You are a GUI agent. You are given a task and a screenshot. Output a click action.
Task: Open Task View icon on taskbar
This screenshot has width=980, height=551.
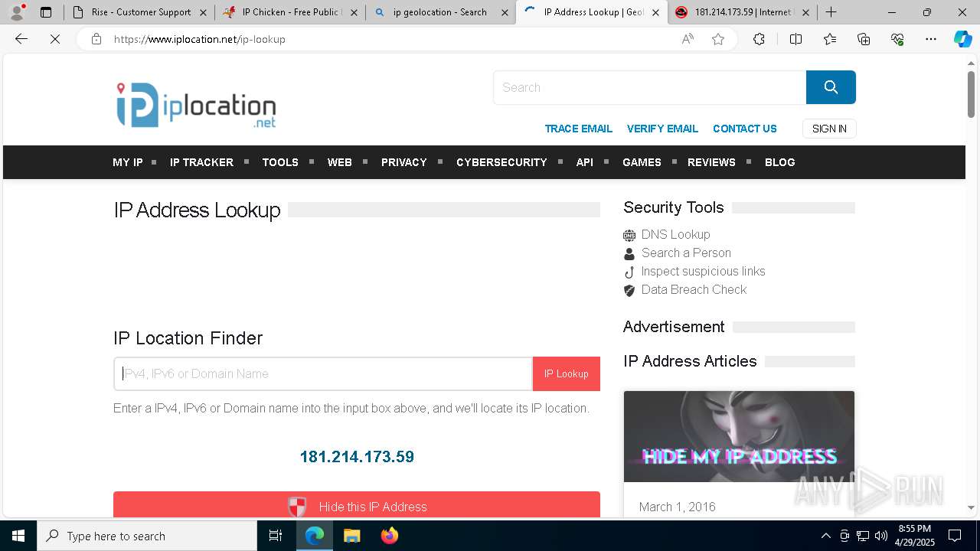[276, 536]
